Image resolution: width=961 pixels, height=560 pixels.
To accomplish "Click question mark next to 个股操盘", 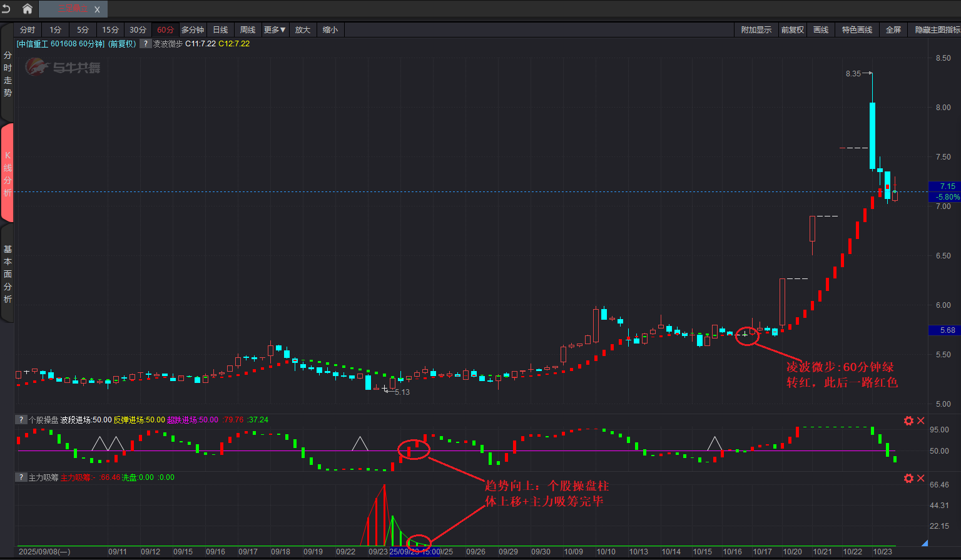I will [x=21, y=420].
